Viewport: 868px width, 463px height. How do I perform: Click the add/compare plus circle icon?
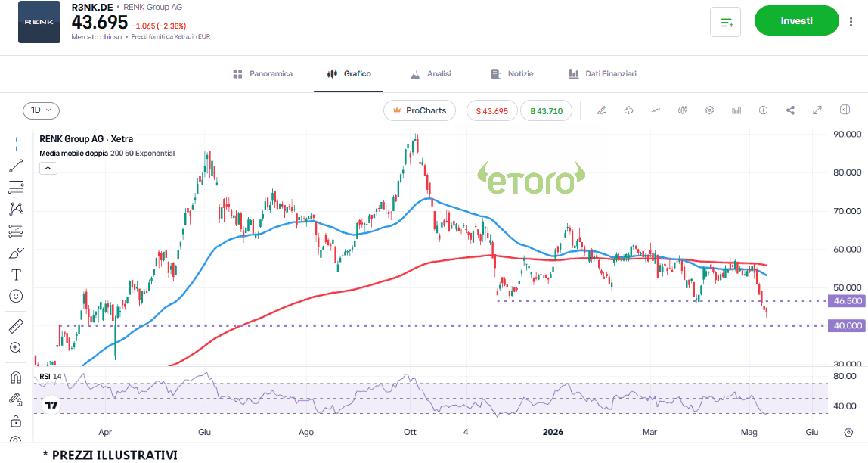coord(764,110)
